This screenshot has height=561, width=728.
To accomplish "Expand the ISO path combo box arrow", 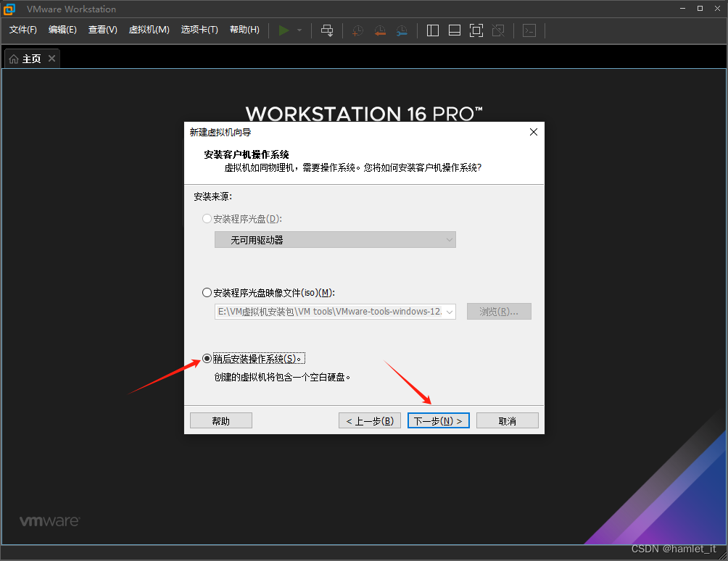I will 450,312.
